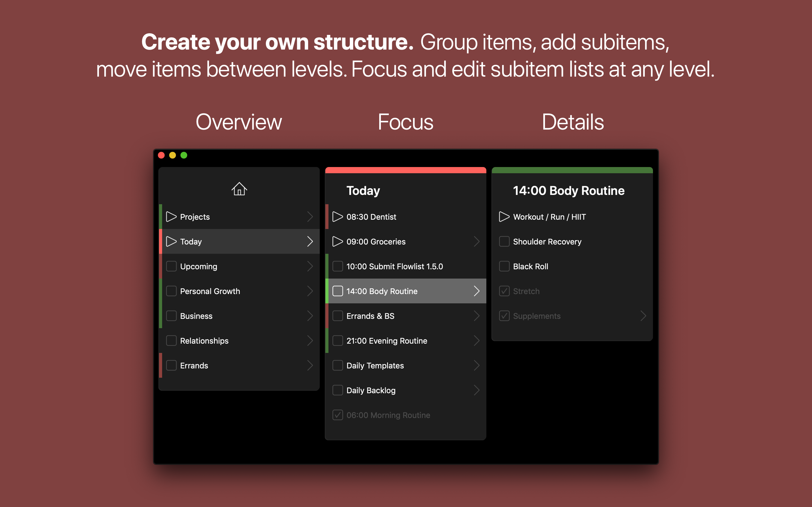The height and width of the screenshot is (507, 812).
Task: Expand Personal Growth using its chevron
Action: [x=310, y=291]
